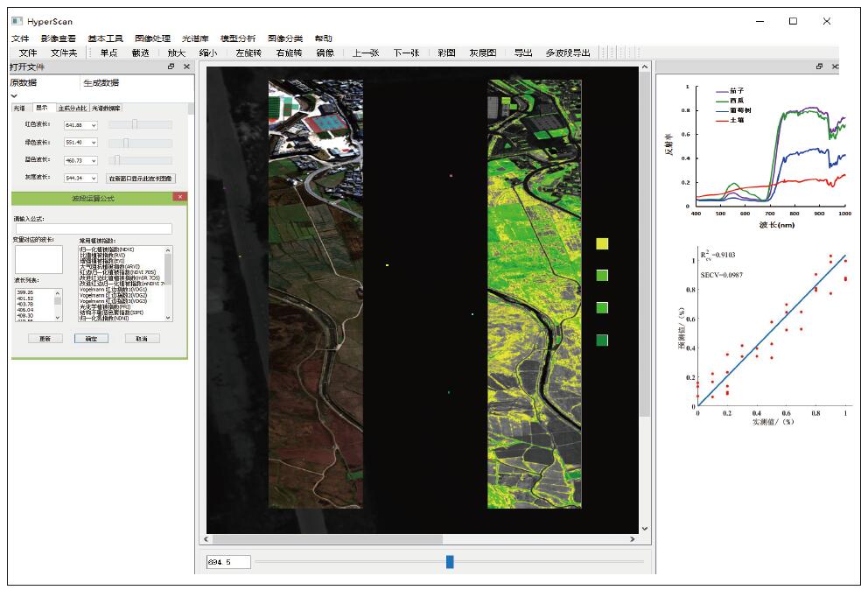Select the ARVI index in list
This screenshot has width=868, height=590.
[x=109, y=266]
